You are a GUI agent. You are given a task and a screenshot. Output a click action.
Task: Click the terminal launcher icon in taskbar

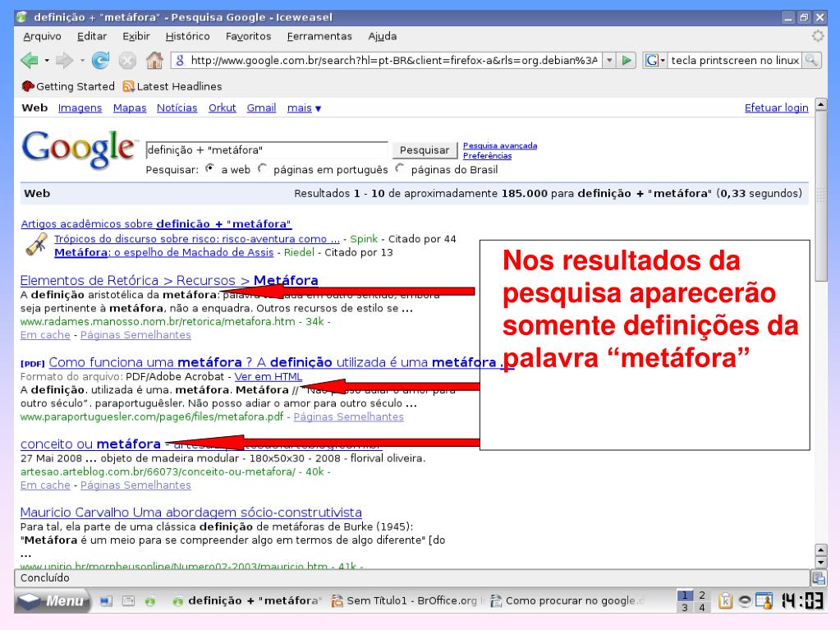pos(128,601)
